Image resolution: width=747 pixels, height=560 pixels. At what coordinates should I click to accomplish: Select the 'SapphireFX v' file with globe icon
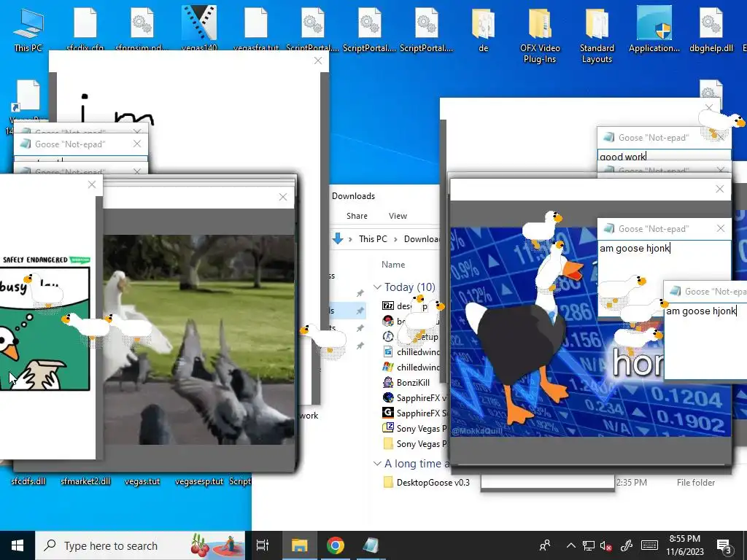pyautogui.click(x=414, y=397)
